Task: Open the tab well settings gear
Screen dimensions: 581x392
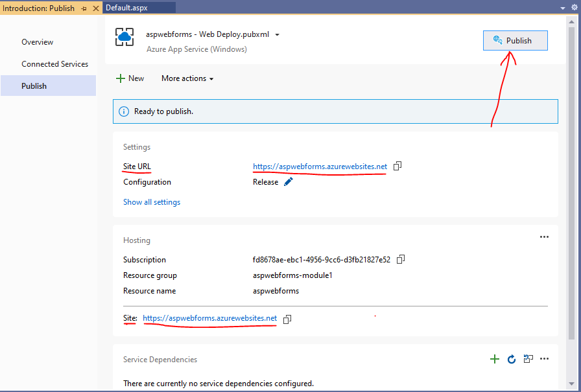Action: (574, 7)
